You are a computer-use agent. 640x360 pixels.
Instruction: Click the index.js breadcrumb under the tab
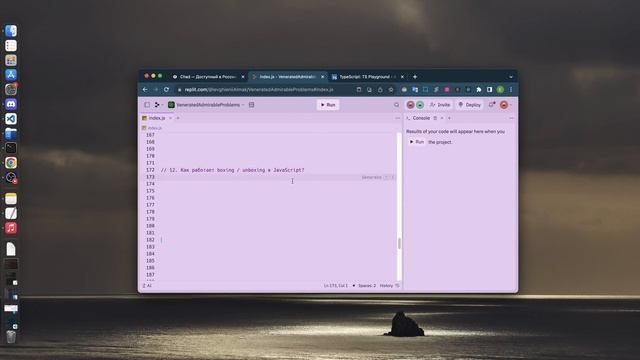[x=152, y=128]
